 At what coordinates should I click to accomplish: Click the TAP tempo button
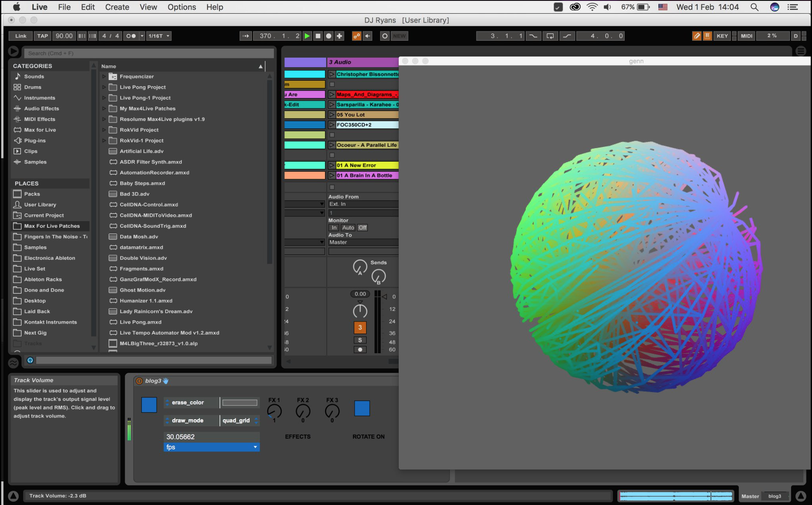tap(42, 36)
